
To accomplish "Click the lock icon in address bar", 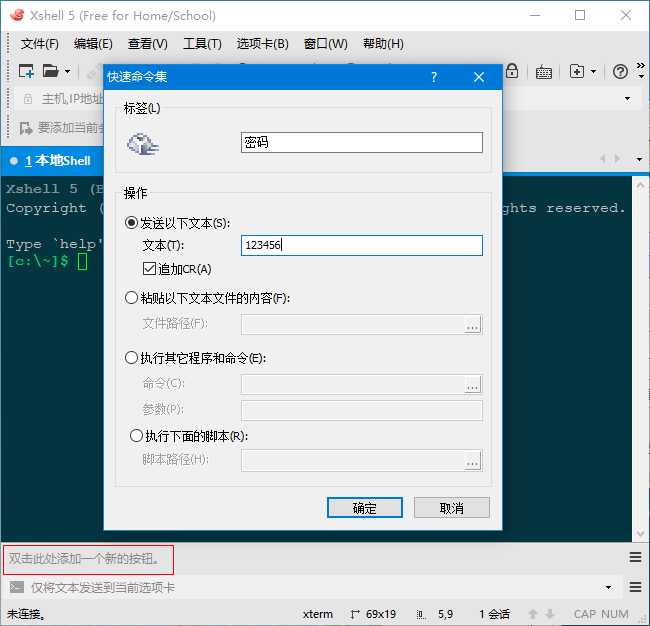I will click(28, 99).
